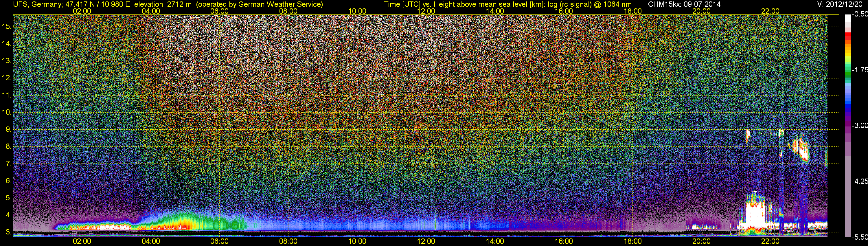
Task: Click the height axis label '5.'
Action: pos(8,198)
